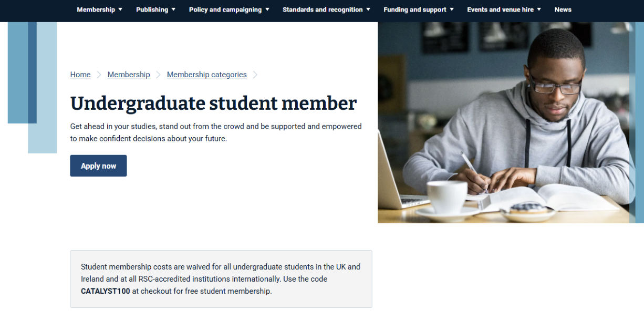Expand the Publishing dropdown arrow

pyautogui.click(x=173, y=9)
